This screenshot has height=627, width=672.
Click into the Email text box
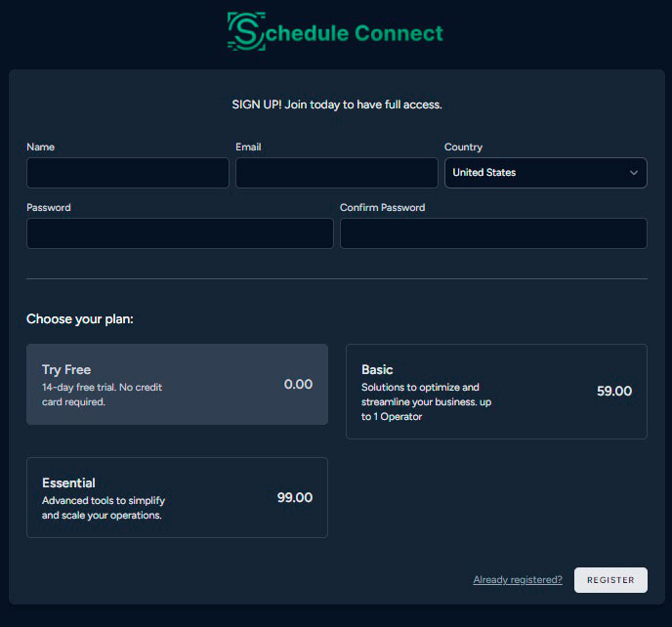(337, 173)
